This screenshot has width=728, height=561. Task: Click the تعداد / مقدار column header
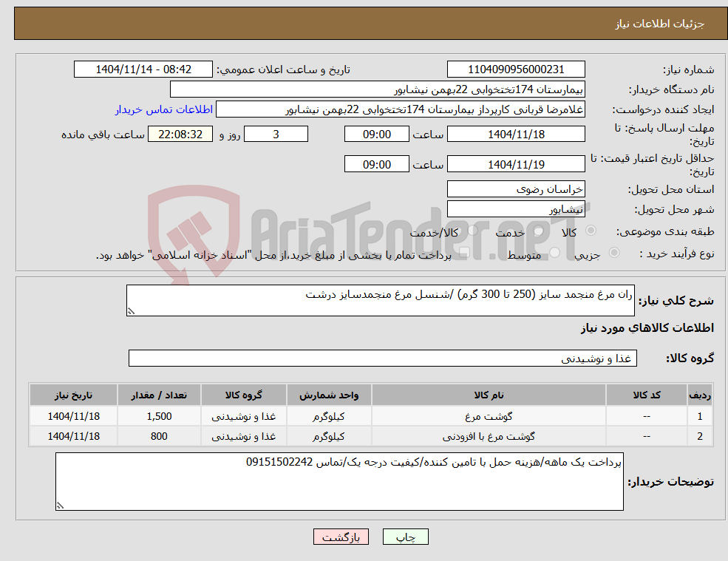coord(159,395)
